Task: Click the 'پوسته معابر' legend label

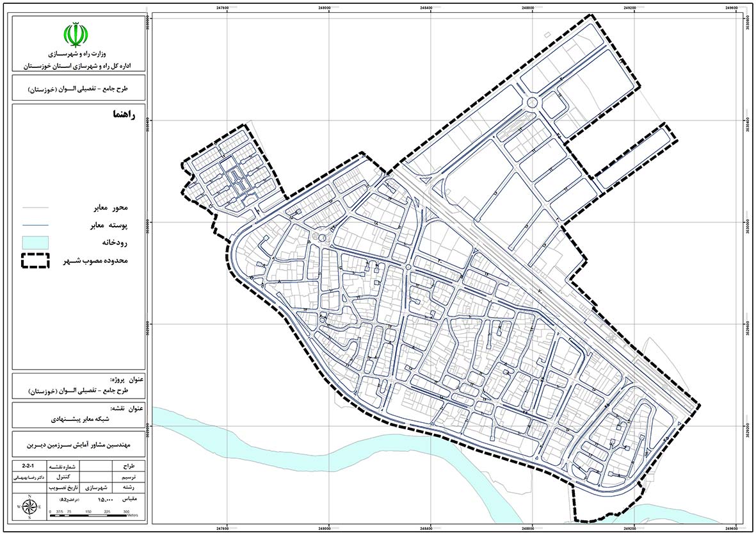Action: click(109, 226)
